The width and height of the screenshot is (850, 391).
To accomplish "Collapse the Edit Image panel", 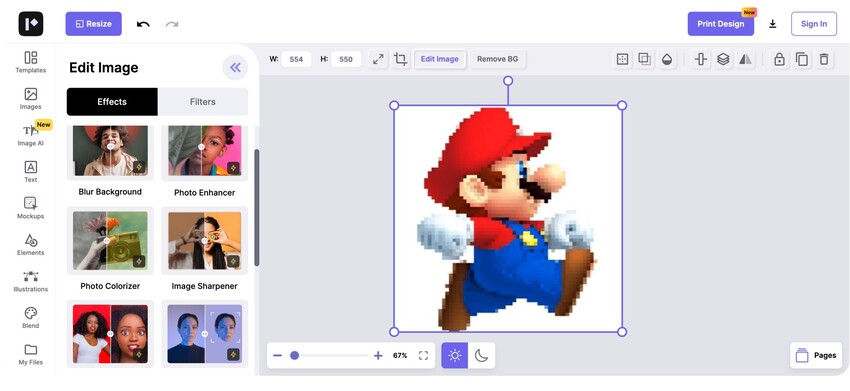I will (x=235, y=67).
